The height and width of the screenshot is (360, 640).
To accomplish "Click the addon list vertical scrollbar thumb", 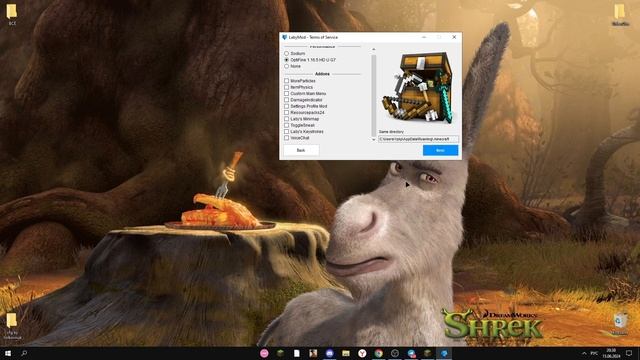I will [x=373, y=96].
